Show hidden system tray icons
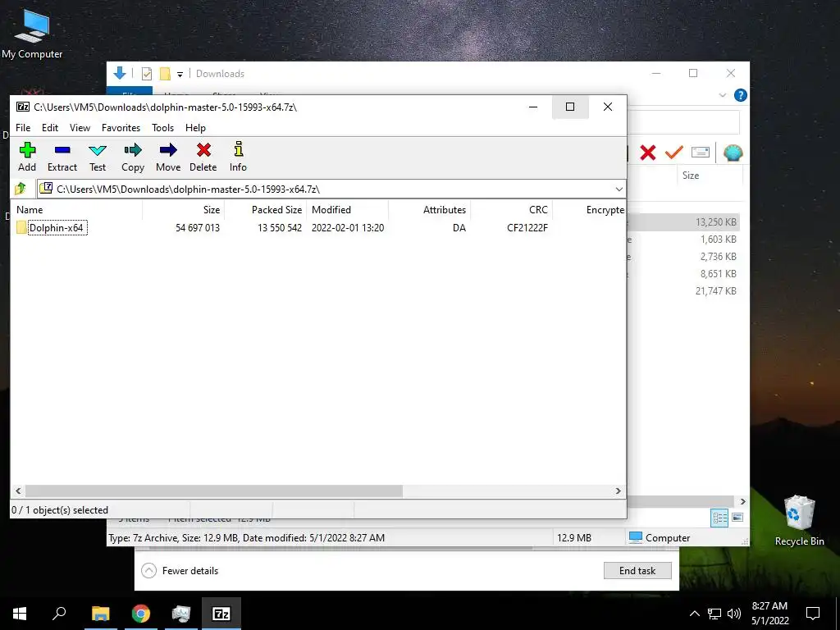Screen dimensions: 840x630 coord(694,614)
